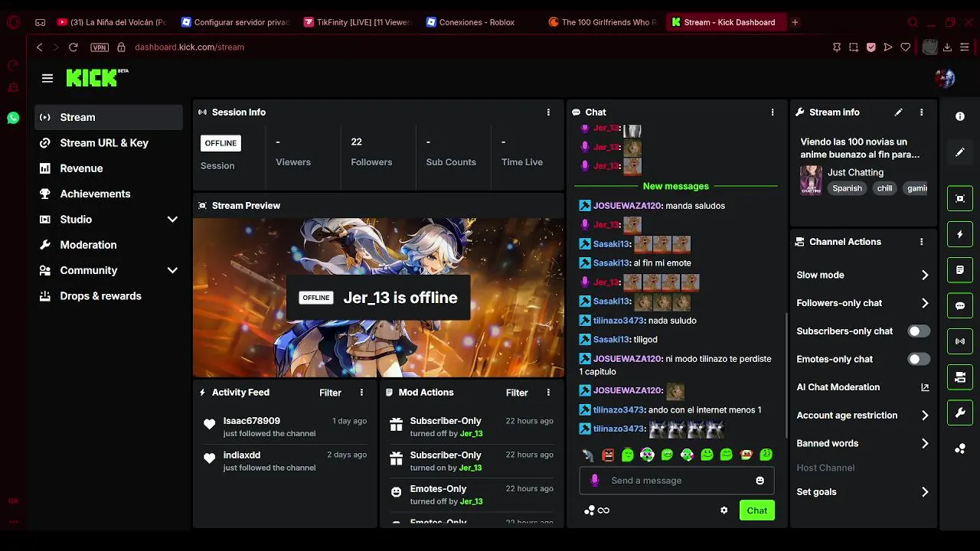Open Chat panel options menu

pyautogui.click(x=773, y=112)
